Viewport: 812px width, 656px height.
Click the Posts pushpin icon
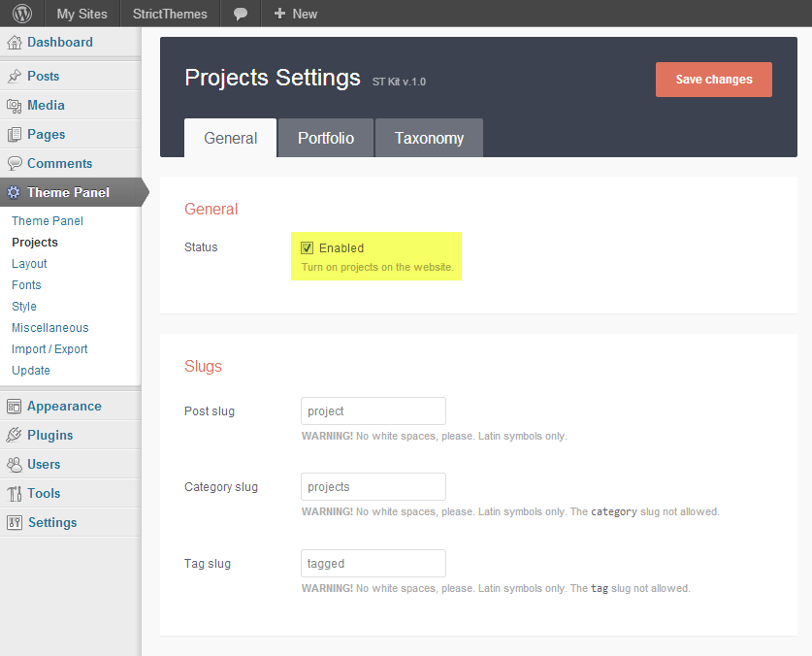coord(15,77)
